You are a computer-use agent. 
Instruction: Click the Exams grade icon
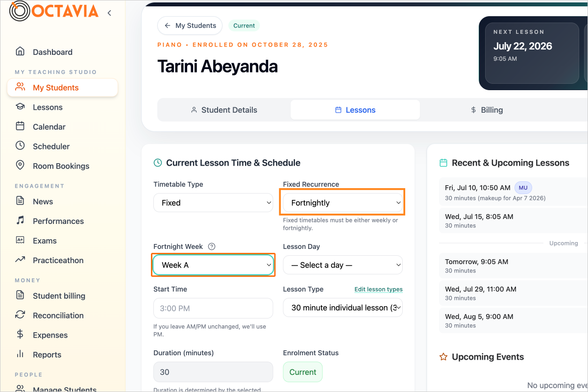pyautogui.click(x=20, y=241)
